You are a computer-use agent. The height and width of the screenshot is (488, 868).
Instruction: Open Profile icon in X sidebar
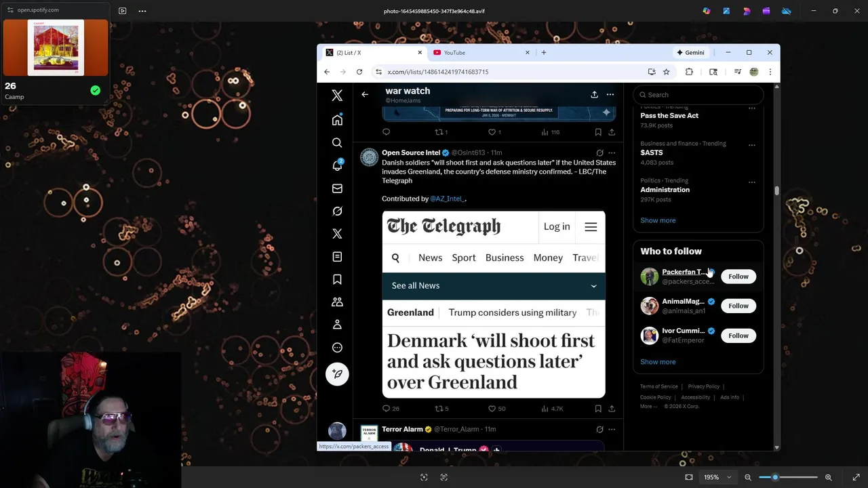tap(337, 325)
